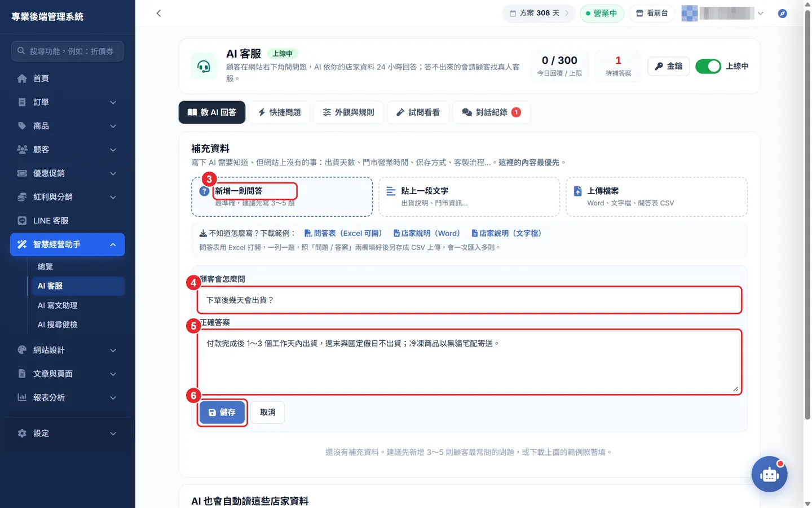Expand the 網站設計 menu chevron
Viewport: 812px width, 508px height.
(113, 350)
